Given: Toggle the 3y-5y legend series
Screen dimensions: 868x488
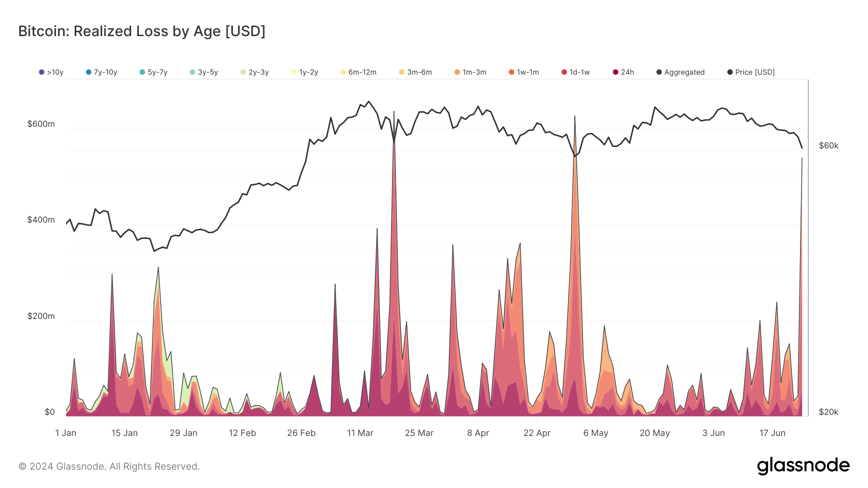Looking at the screenshot, I should (x=203, y=72).
